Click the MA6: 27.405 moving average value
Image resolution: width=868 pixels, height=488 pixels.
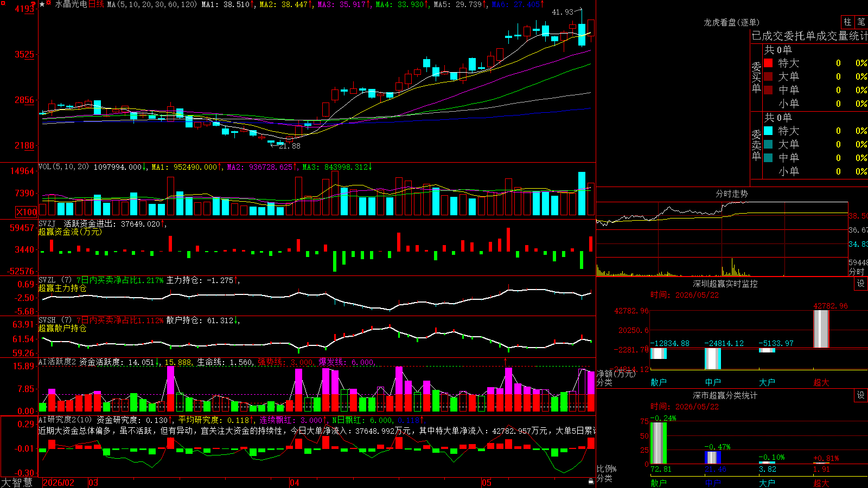[x=518, y=4]
